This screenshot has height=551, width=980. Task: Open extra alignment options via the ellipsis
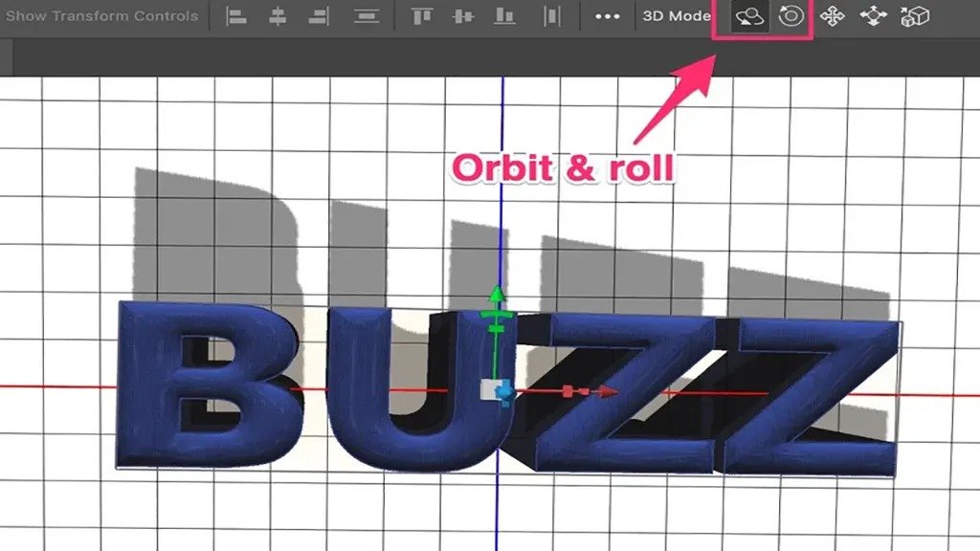(x=606, y=16)
